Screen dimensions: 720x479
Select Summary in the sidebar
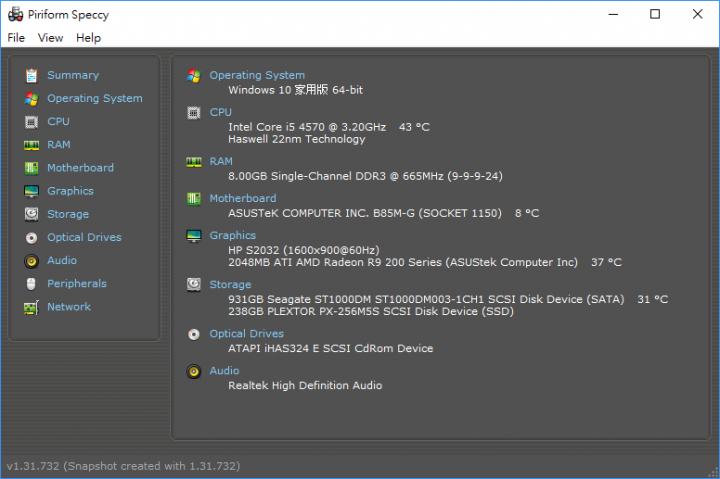coord(73,75)
